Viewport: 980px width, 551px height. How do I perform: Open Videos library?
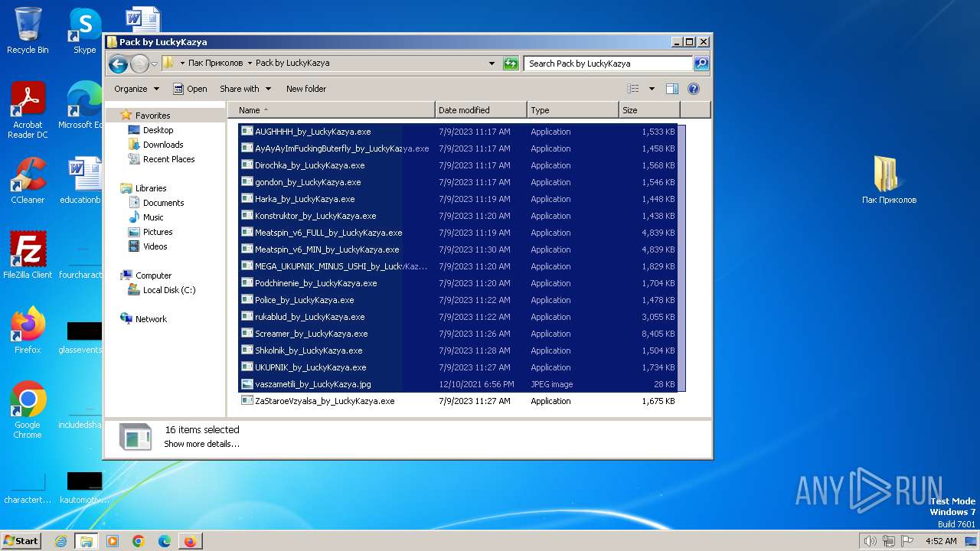[x=155, y=246]
